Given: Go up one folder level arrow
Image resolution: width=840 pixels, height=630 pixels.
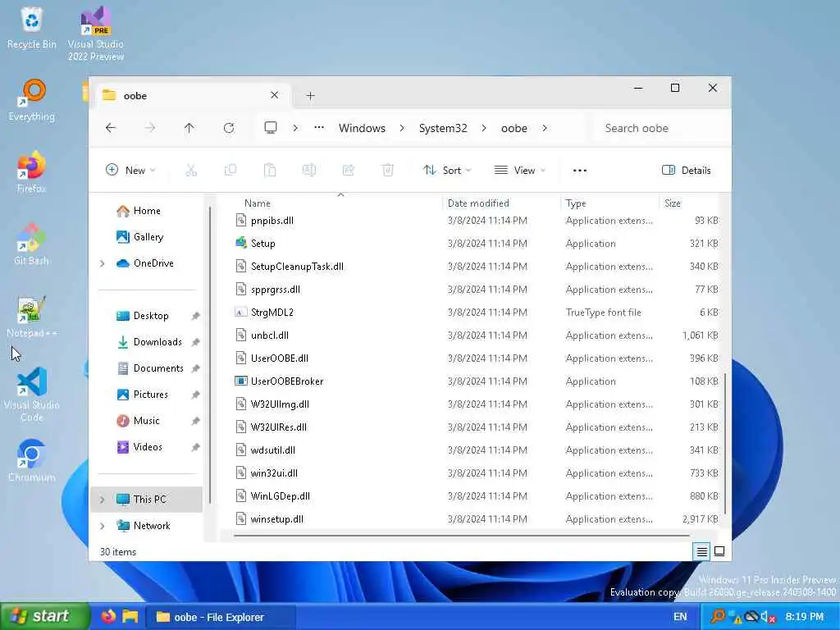Looking at the screenshot, I should 189,128.
